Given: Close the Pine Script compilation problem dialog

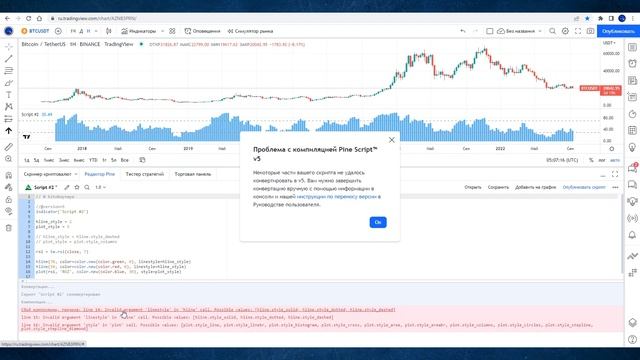Looking at the screenshot, I should click(x=391, y=140).
